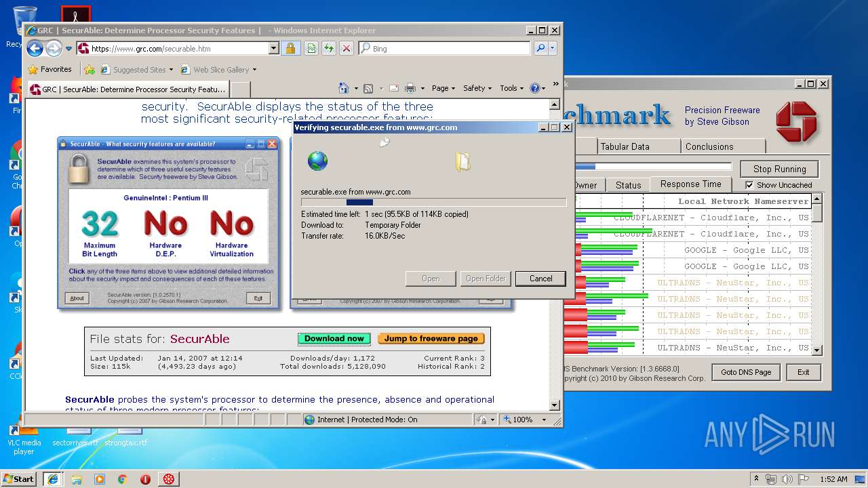The height and width of the screenshot is (488, 868).
Task: Click the Home icon in command bar
Action: [x=343, y=88]
